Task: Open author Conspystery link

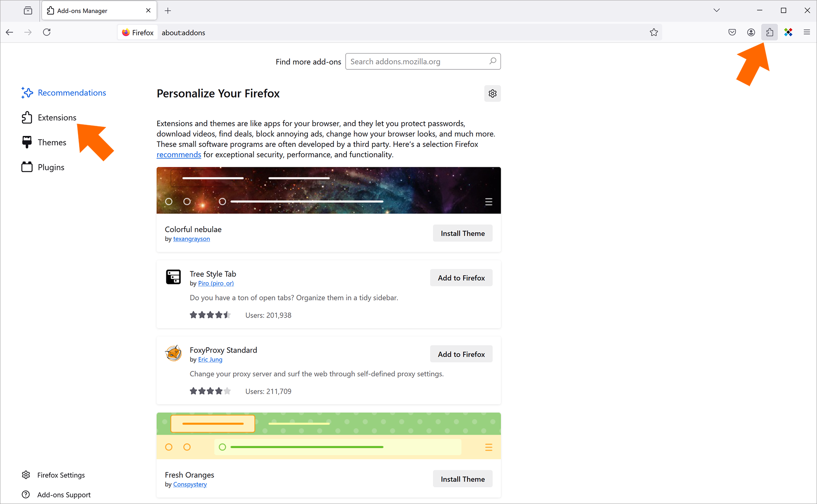Action: (190, 484)
